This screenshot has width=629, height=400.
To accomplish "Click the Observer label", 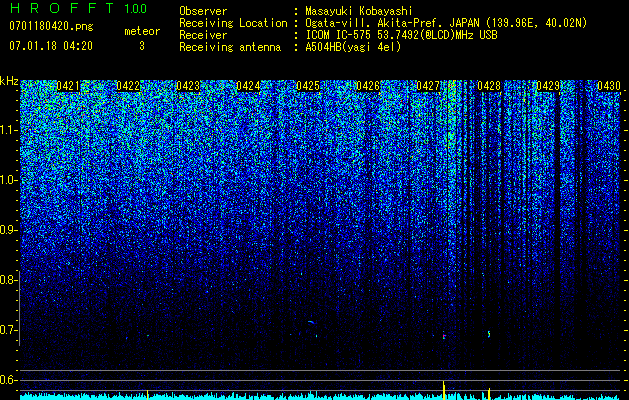I will pyautogui.click(x=203, y=11).
